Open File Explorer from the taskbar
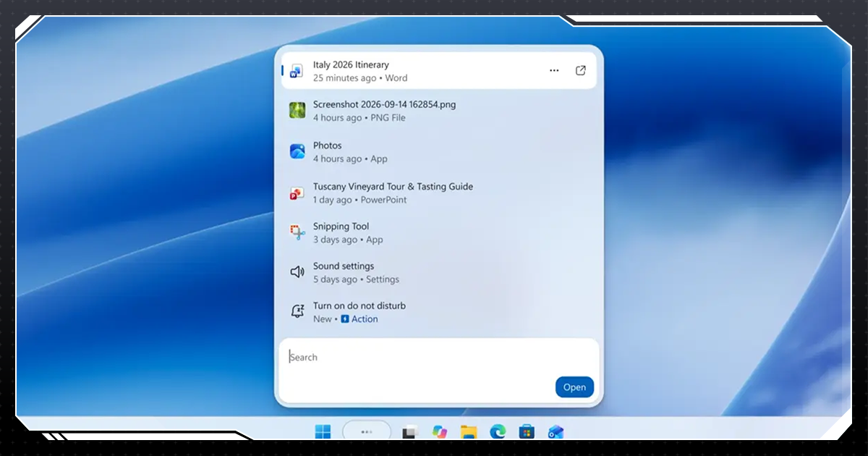This screenshot has height=456, width=868. coord(469,432)
